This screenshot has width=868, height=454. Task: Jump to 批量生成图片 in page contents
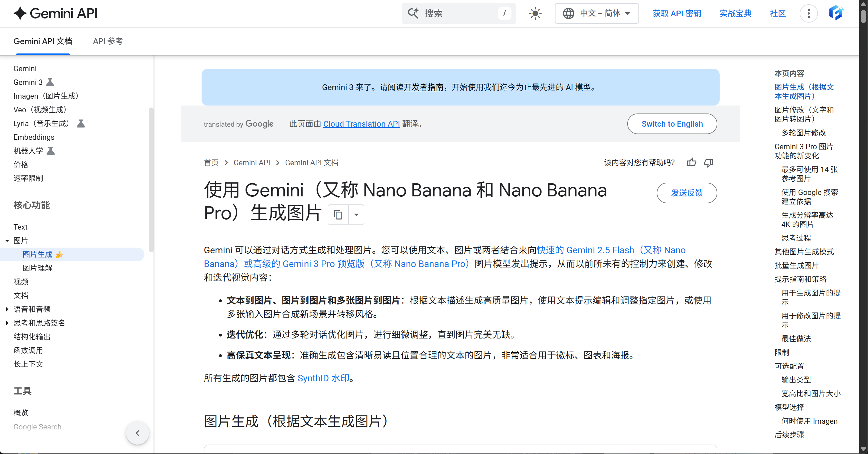797,265
